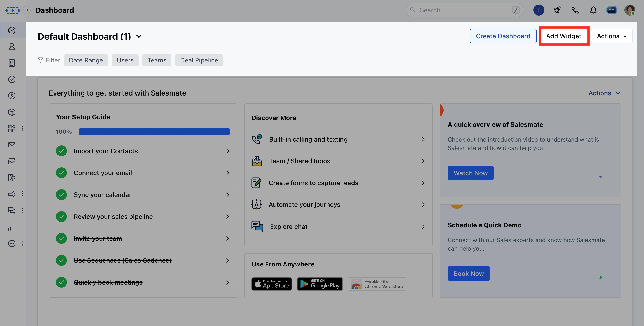Open Products cube icon in sidebar
Viewport: 644px width, 326px height.
pos(12,112)
